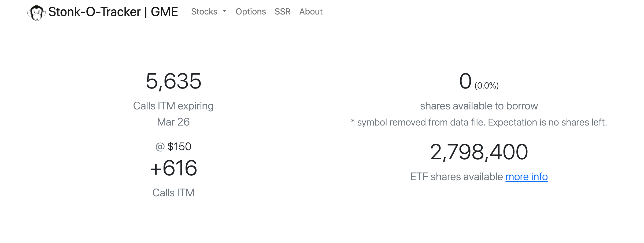Click the large 0 shares number

click(465, 81)
